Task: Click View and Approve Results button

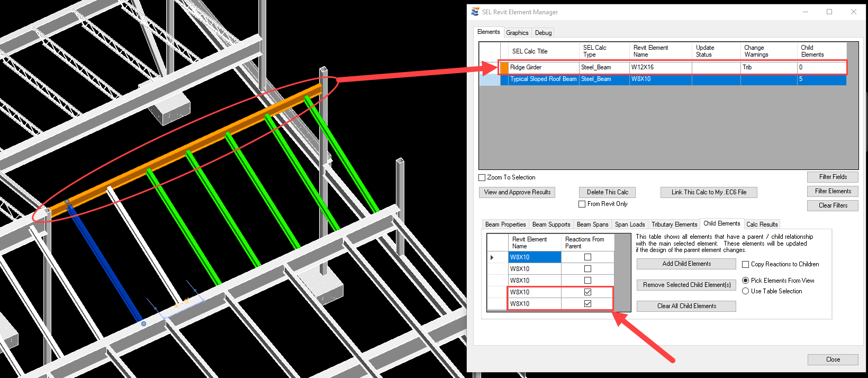Action: [x=517, y=192]
